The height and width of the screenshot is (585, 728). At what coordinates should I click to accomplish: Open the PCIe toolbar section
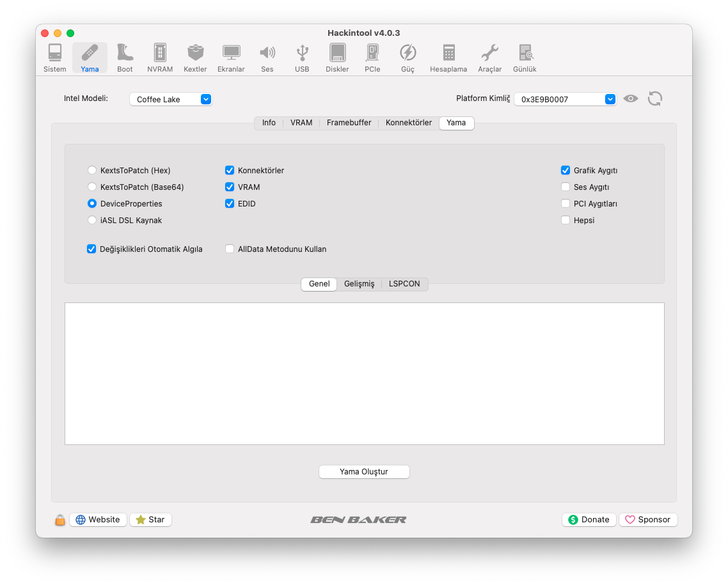[x=372, y=58]
